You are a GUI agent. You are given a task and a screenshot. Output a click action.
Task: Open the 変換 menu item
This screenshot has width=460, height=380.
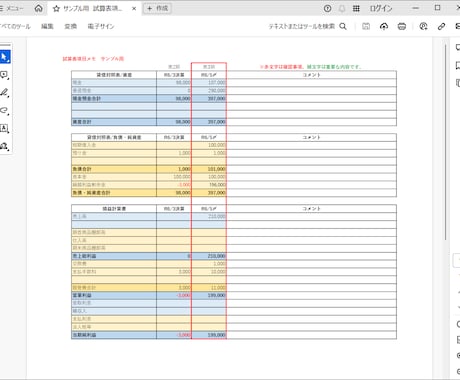[x=70, y=26]
